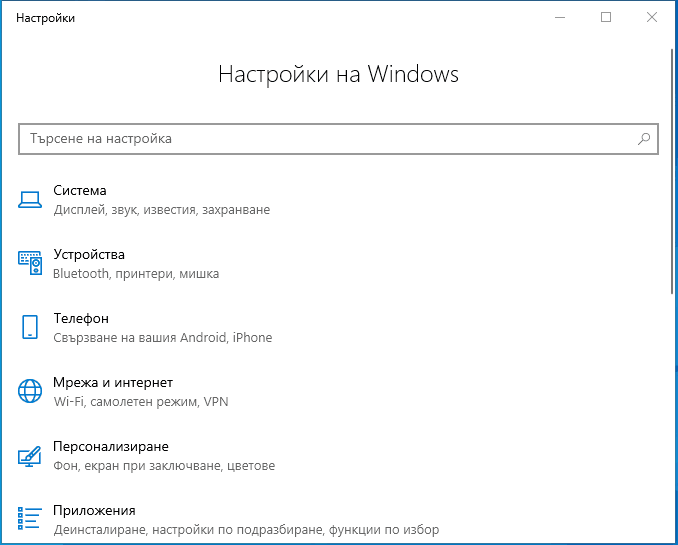The image size is (678, 545).
Task: Open the Мрежа и интернет category title
Action: tap(113, 382)
